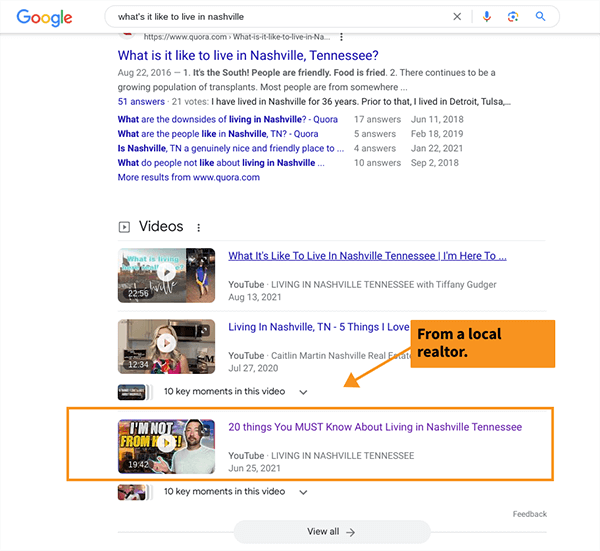Open '20 things You MUST Know About Living in Nashville' video
This screenshot has height=551, width=600.
(x=375, y=427)
